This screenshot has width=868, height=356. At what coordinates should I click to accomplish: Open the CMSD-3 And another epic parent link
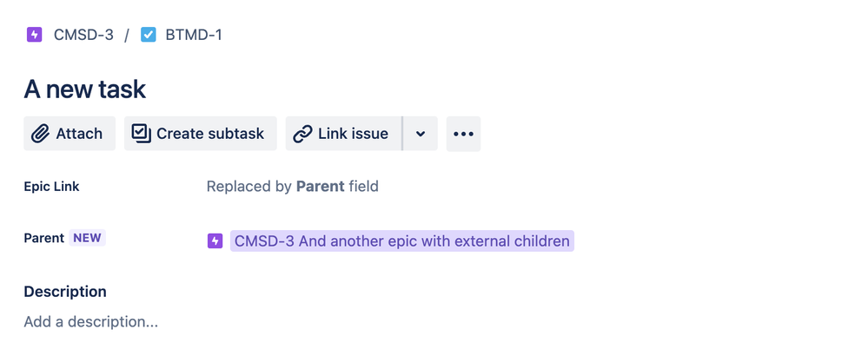tap(402, 241)
